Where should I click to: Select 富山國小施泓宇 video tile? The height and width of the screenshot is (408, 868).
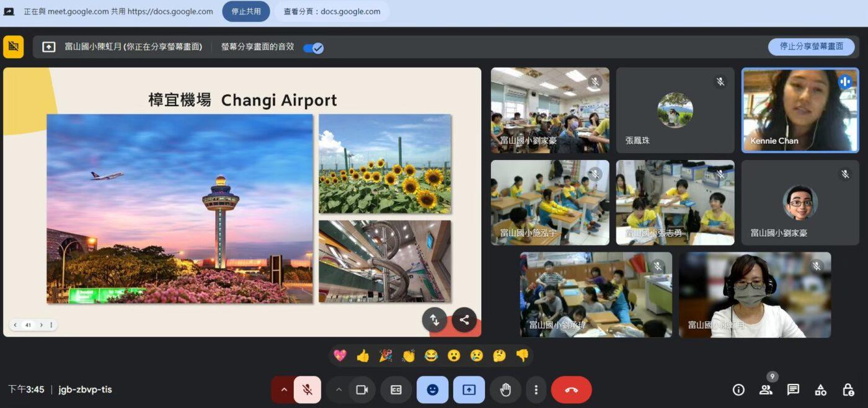point(550,203)
